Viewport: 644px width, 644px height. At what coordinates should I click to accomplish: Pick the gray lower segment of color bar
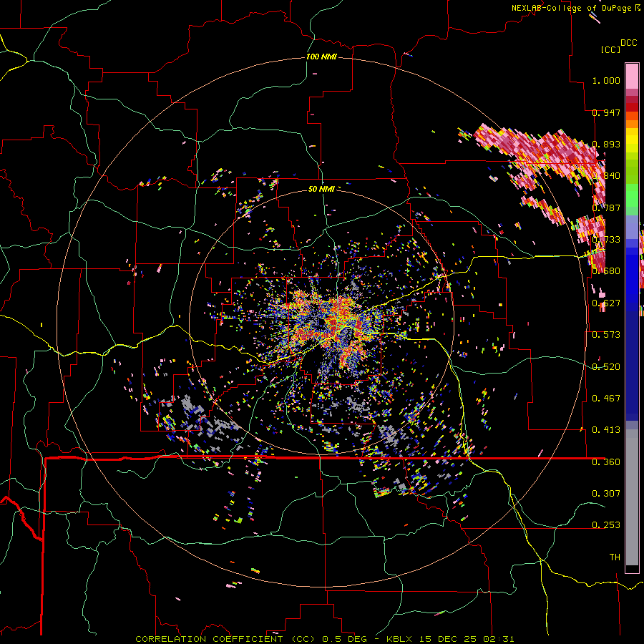click(632, 497)
